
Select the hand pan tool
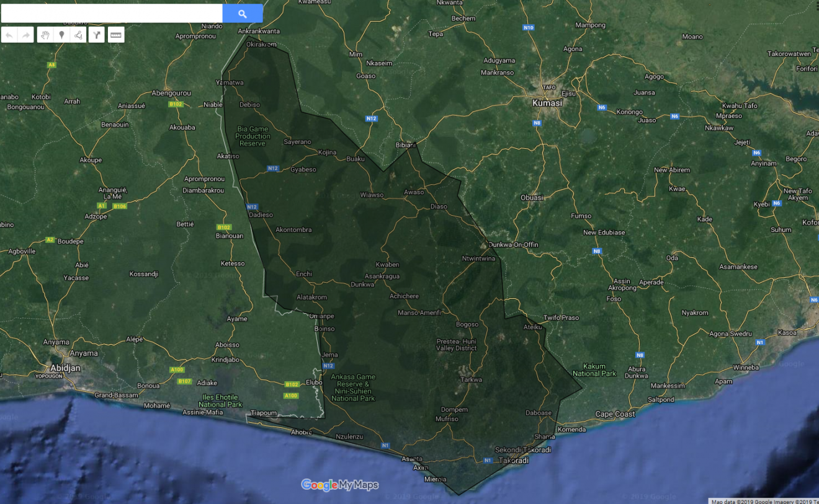coord(45,35)
